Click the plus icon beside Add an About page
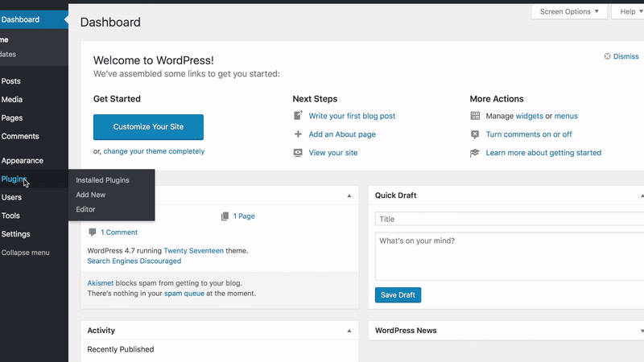Screen dimensions: 644x362 click(x=298, y=134)
